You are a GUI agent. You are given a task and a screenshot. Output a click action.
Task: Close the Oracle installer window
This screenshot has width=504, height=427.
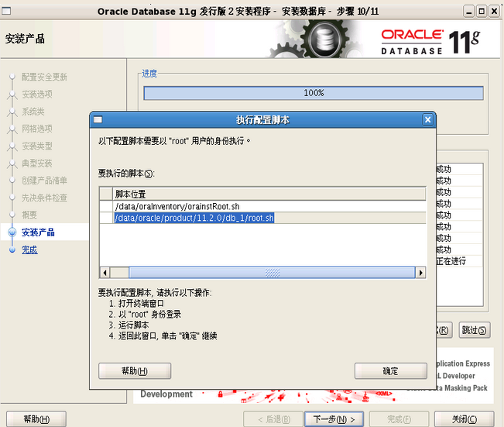pyautogui.click(x=494, y=12)
